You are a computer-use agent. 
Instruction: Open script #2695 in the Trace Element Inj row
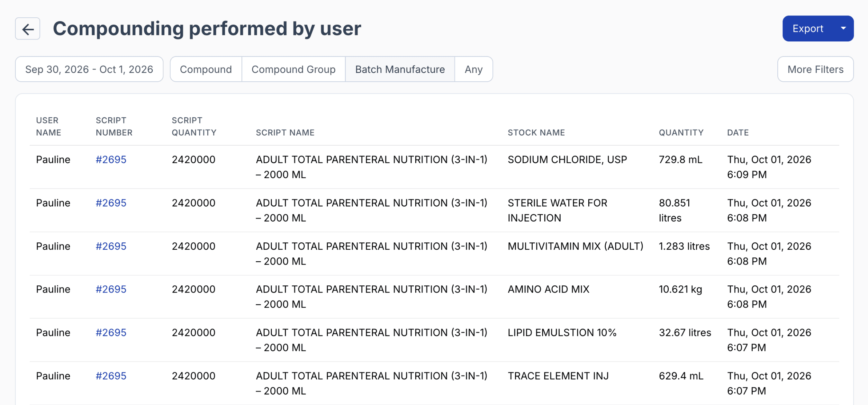tap(111, 376)
